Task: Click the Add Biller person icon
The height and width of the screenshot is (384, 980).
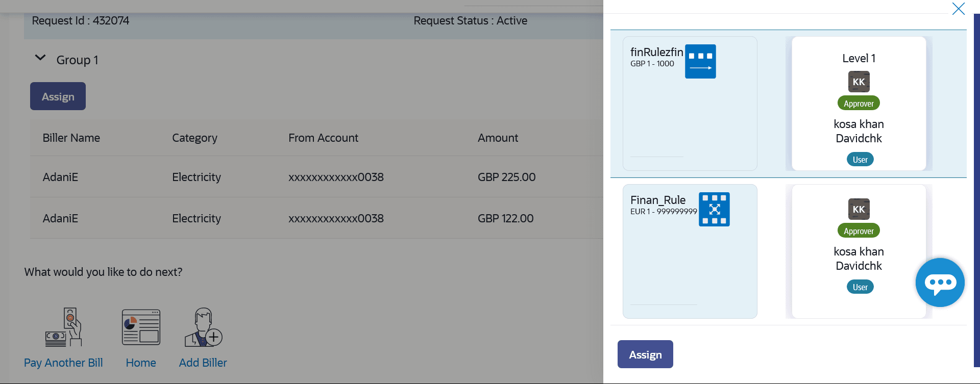Action: tap(203, 327)
